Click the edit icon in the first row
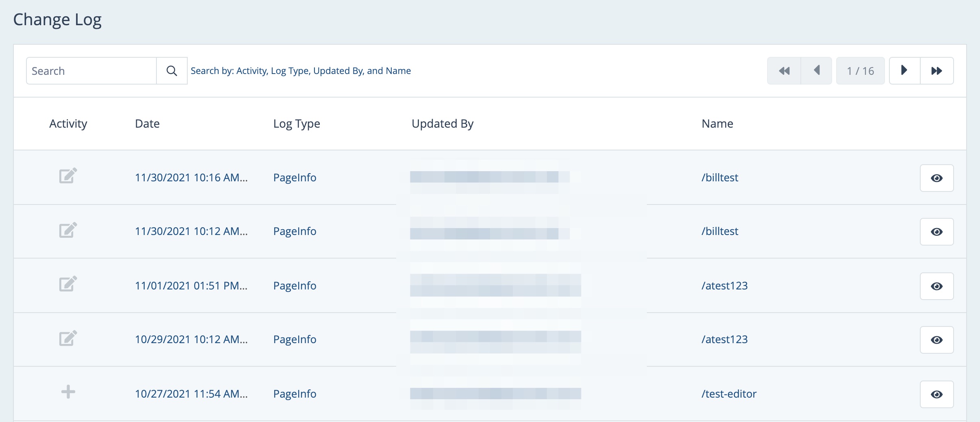 pos(68,176)
